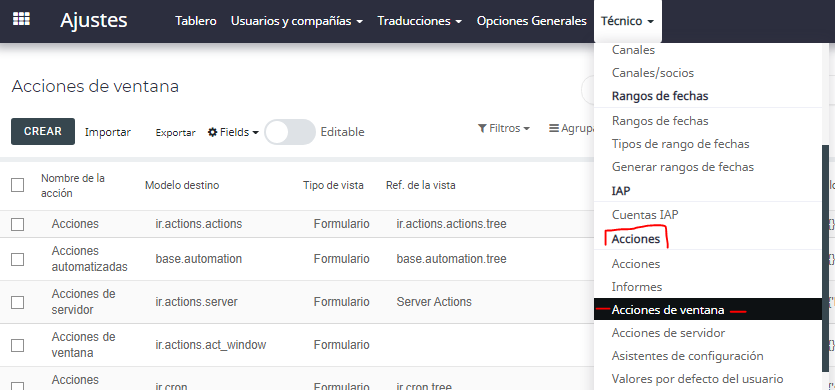The width and height of the screenshot is (835, 390).
Task: Select highlighted Acciones de ventana entry
Action: pyautogui.click(x=708, y=310)
